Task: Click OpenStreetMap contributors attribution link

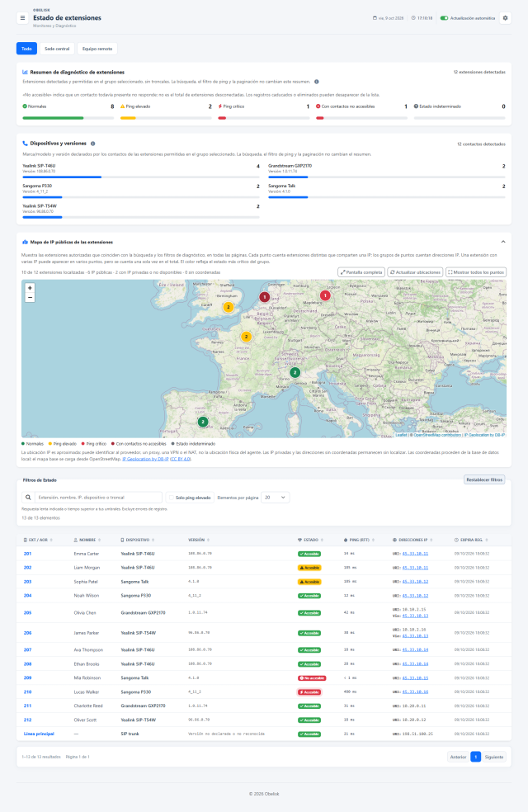Action: [437, 435]
